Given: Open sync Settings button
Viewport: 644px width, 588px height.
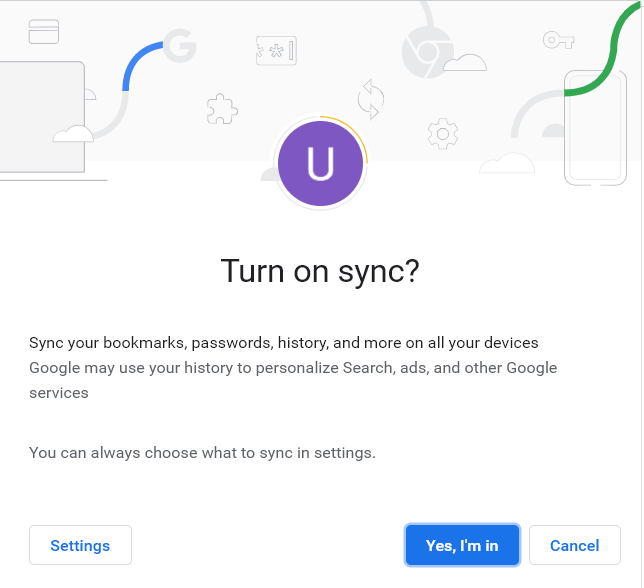Looking at the screenshot, I should (x=80, y=545).
